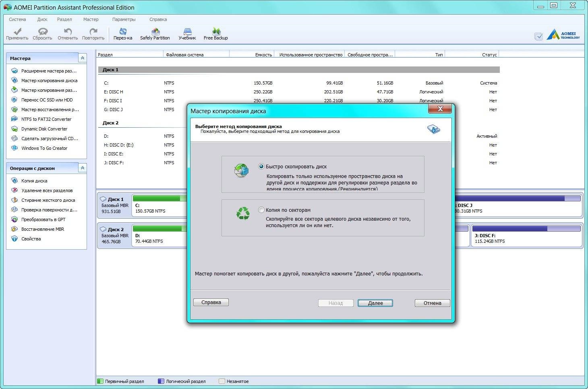Click C: 150.57GB NTFS partition bar

(x=160, y=205)
